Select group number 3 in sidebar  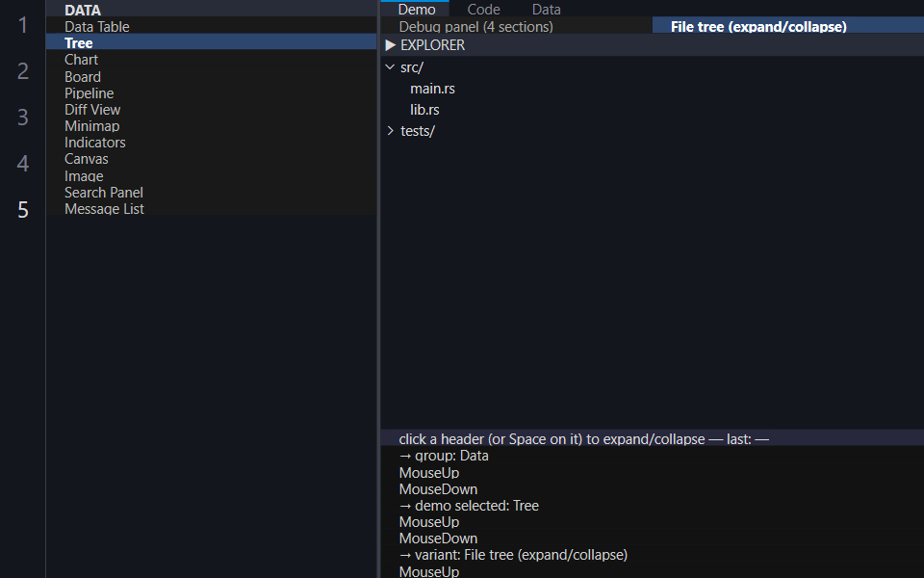[22, 117]
